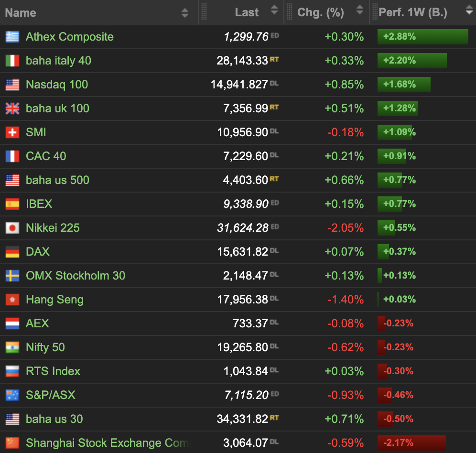This screenshot has height=453, width=476.
Task: Click the Greek flag icon beside Athex Composite
Action: pos(12,37)
